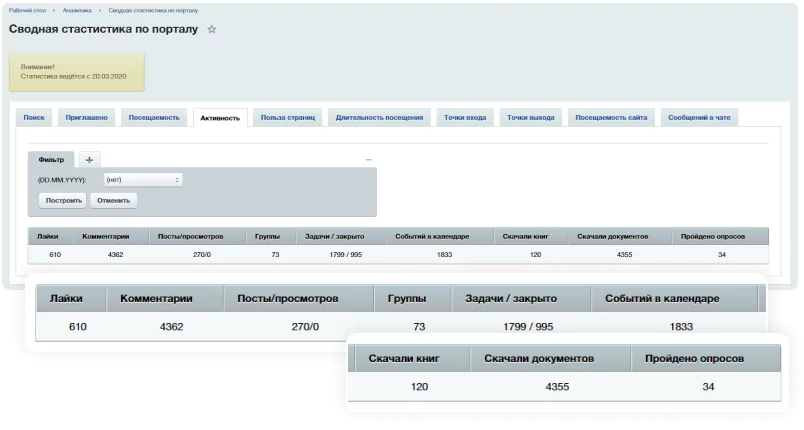Viewport: 804px width, 430px height.
Task: Open the Приглашено tab
Action: pos(87,118)
